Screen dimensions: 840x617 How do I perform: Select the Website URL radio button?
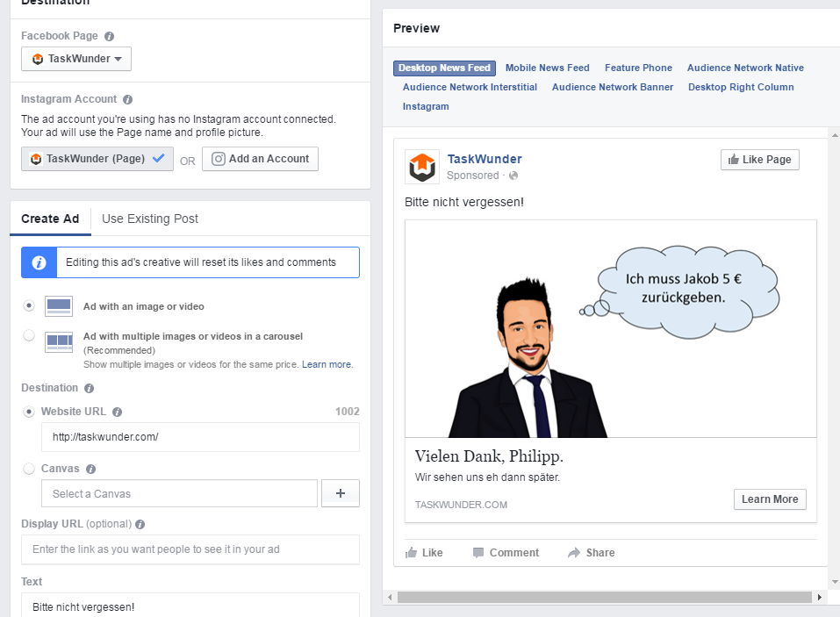coord(29,412)
